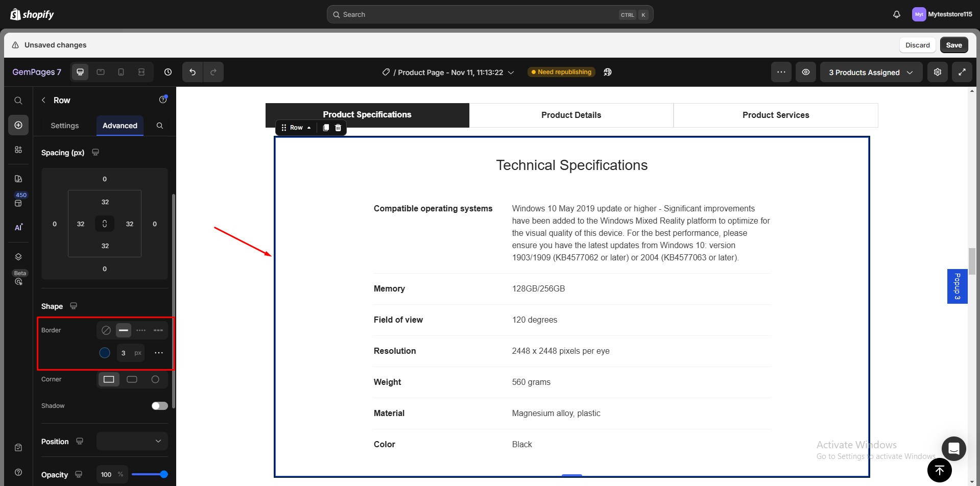The height and width of the screenshot is (486, 980).
Task: Choose the fully rounded corner option
Action: pos(155,379)
